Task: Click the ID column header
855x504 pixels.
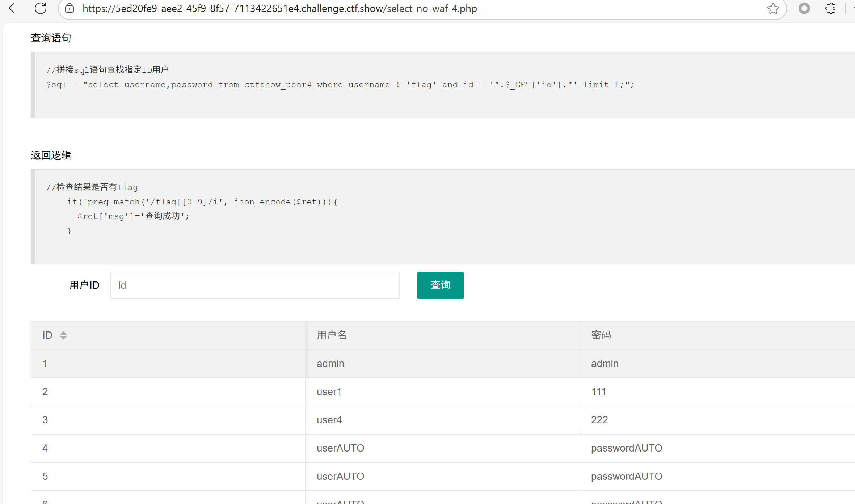Action: [47, 335]
